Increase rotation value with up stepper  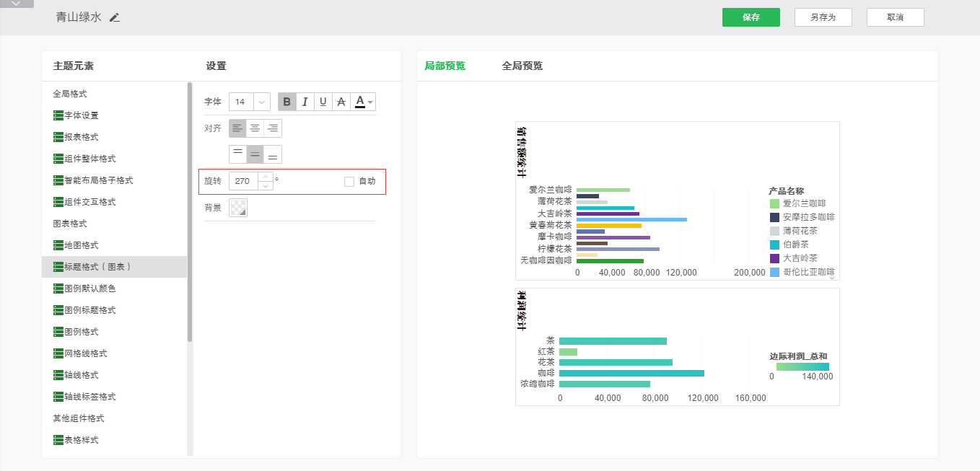pyautogui.click(x=266, y=177)
